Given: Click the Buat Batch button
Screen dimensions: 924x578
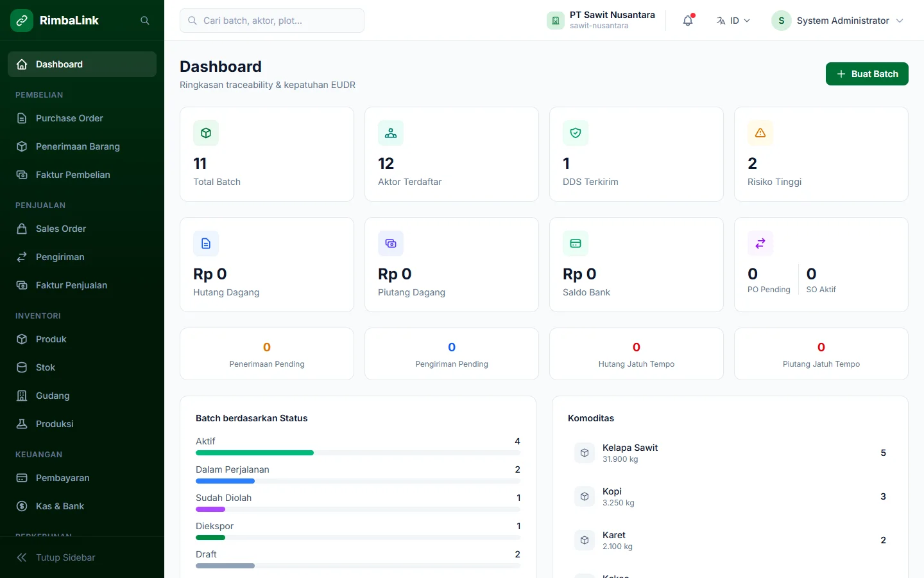Looking at the screenshot, I should point(867,74).
